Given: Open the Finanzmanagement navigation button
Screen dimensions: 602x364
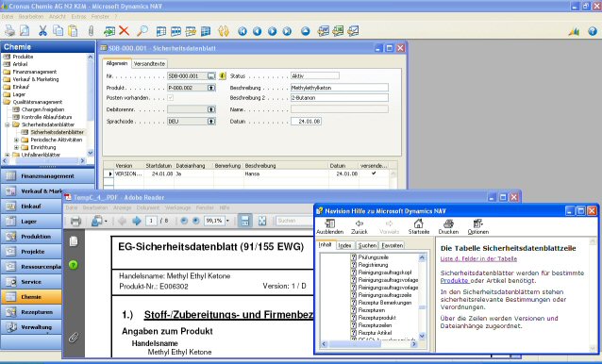Looking at the screenshot, I should point(47,176).
